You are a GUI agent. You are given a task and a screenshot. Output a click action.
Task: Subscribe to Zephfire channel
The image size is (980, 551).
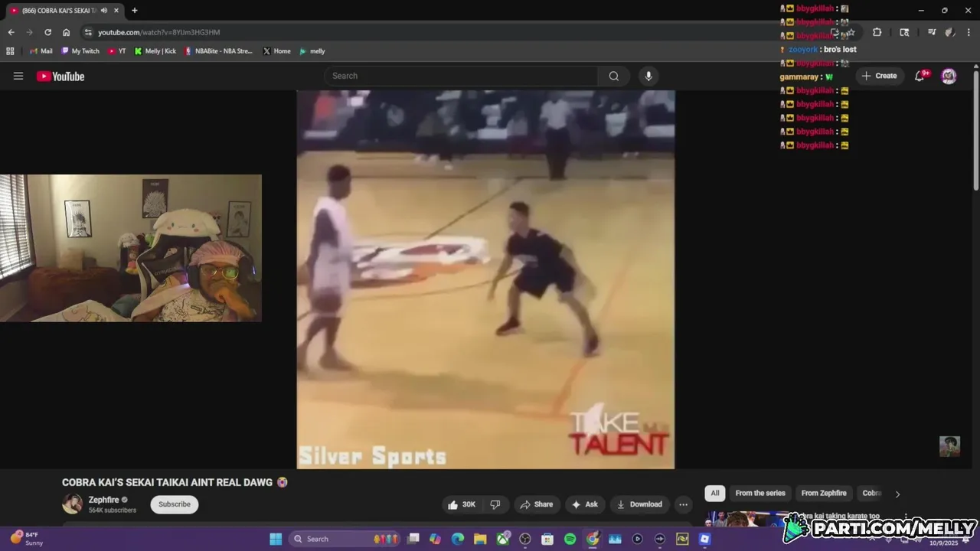coord(175,504)
